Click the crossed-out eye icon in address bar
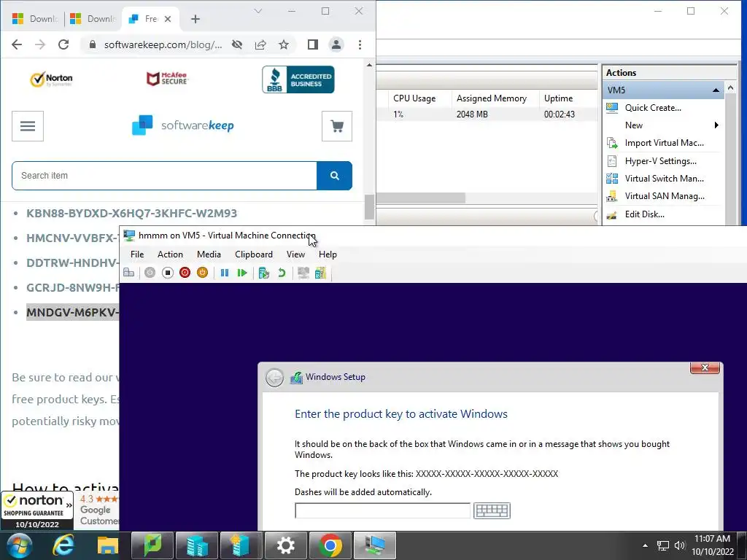This screenshot has height=560, width=747. tap(237, 44)
